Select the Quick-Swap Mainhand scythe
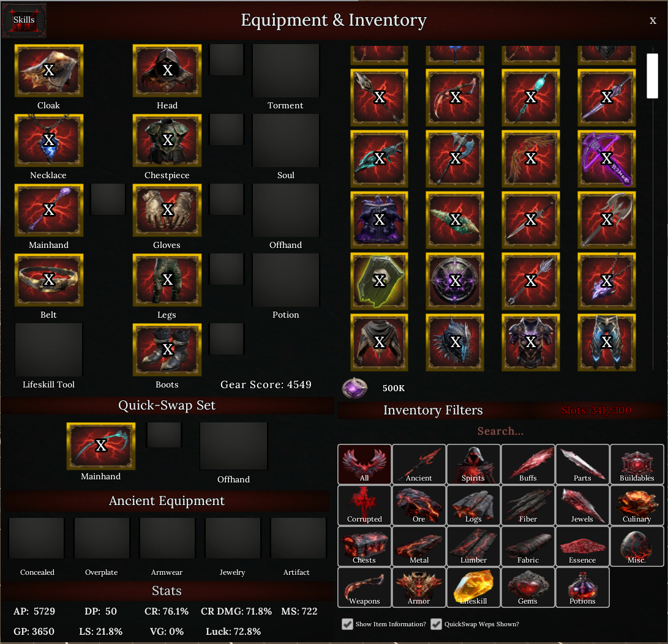 pos(101,446)
